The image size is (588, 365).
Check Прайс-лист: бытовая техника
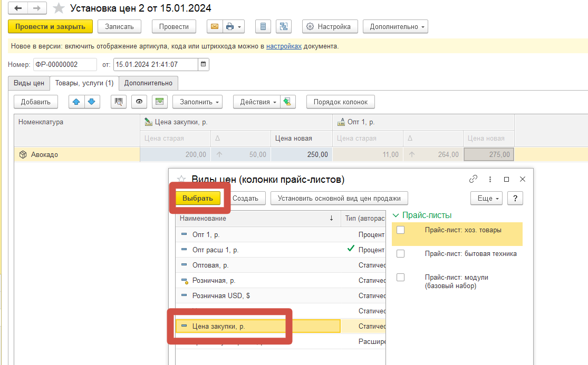[400, 253]
